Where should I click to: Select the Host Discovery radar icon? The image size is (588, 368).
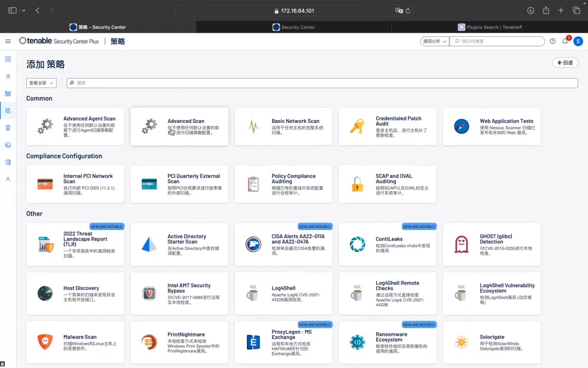point(45,293)
